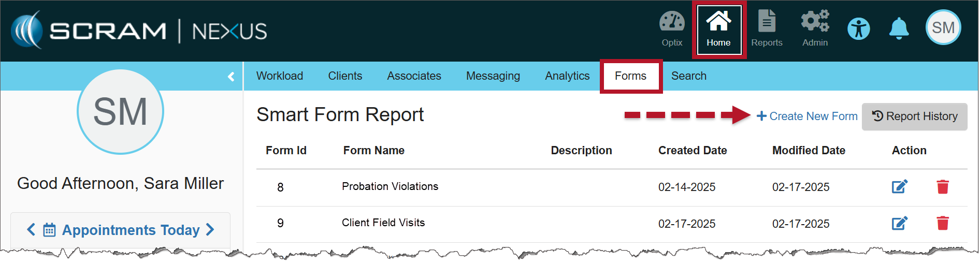Edit the Probation Violations form
Screen dimensions: 980x264
[899, 187]
